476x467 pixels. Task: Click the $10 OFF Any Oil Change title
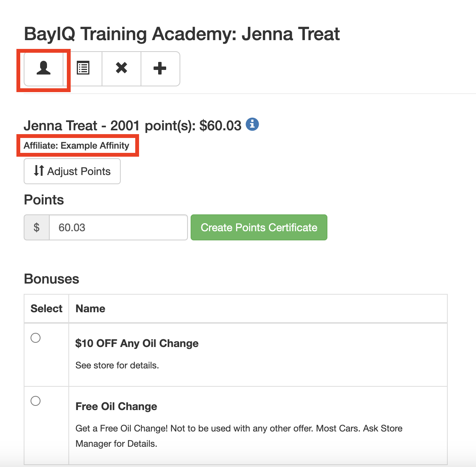[137, 343]
